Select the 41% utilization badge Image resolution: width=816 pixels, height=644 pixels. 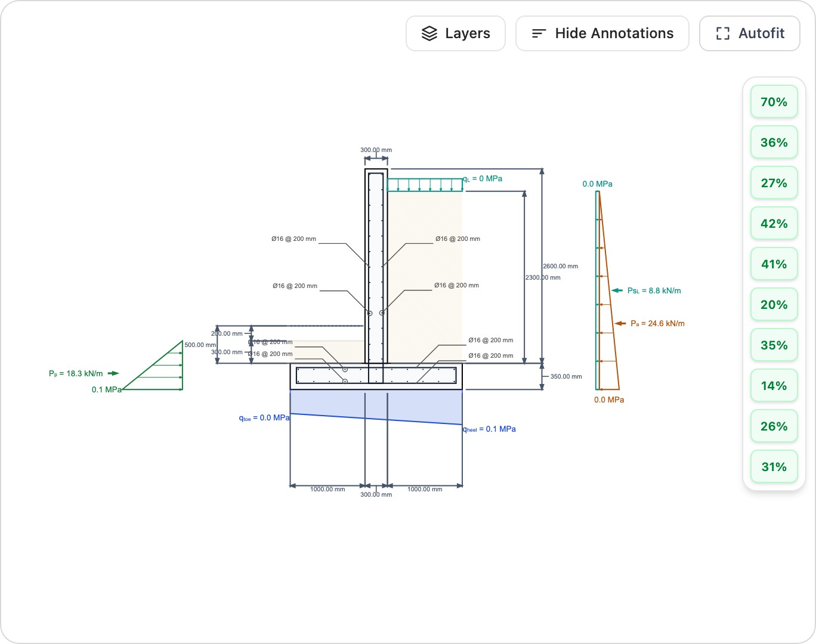pyautogui.click(x=774, y=264)
